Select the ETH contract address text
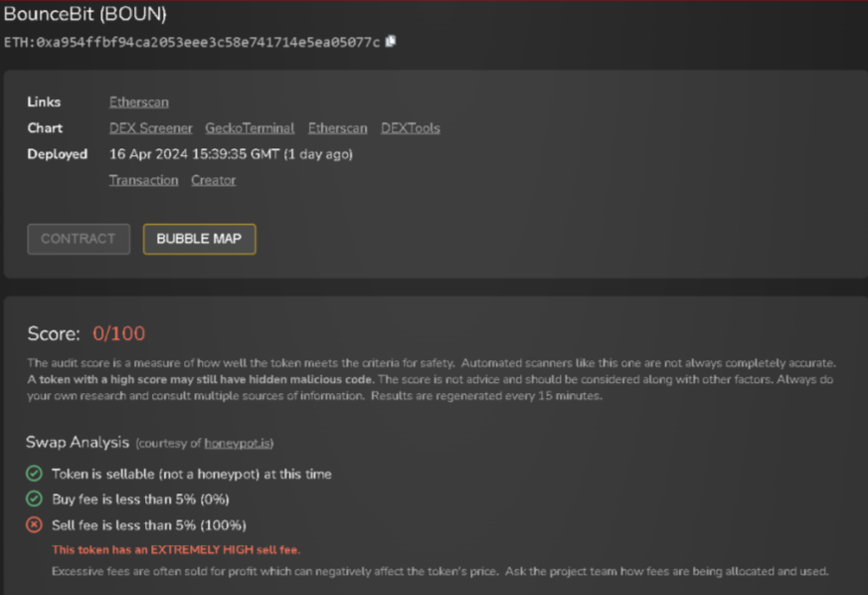 click(192, 42)
